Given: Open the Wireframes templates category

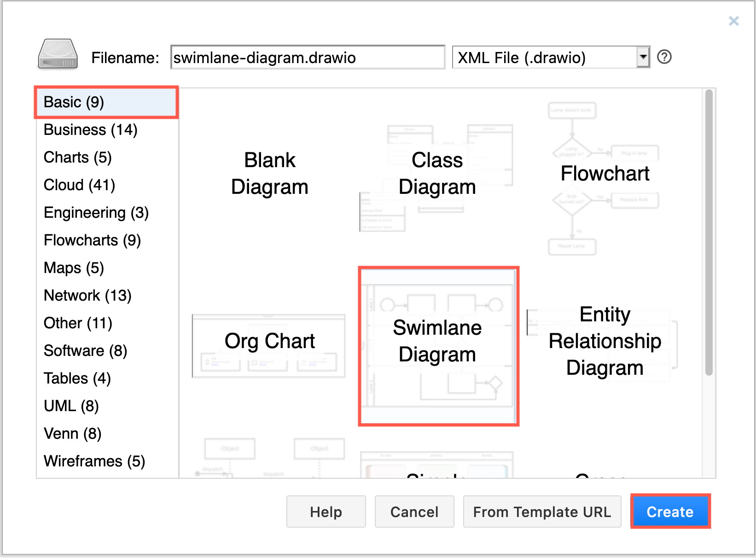Looking at the screenshot, I should pyautogui.click(x=94, y=461).
